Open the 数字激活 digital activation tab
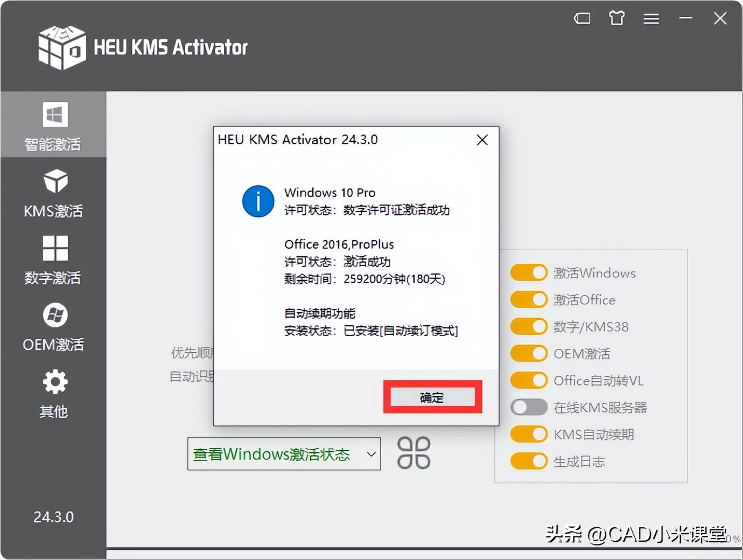Viewport: 743px width, 560px height. point(53,260)
